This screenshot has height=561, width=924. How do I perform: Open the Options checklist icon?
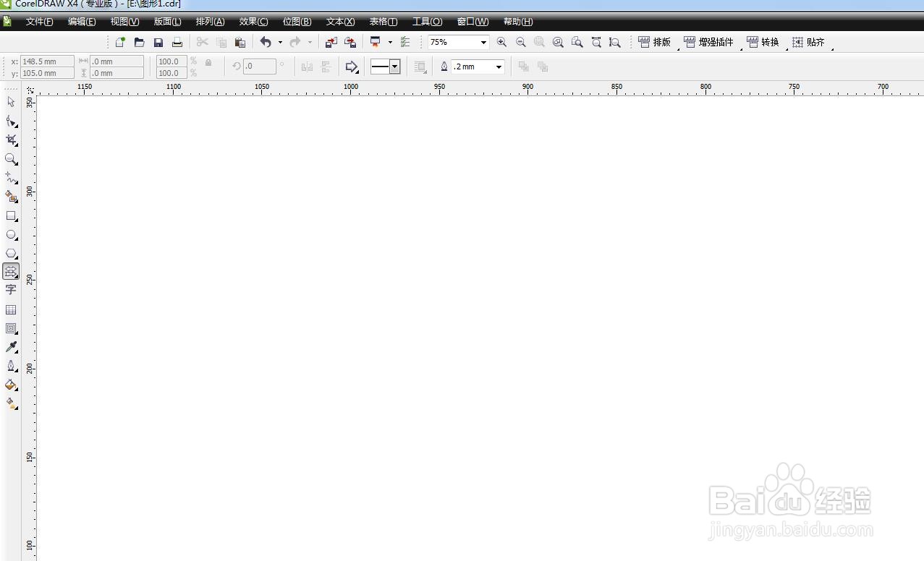(404, 43)
